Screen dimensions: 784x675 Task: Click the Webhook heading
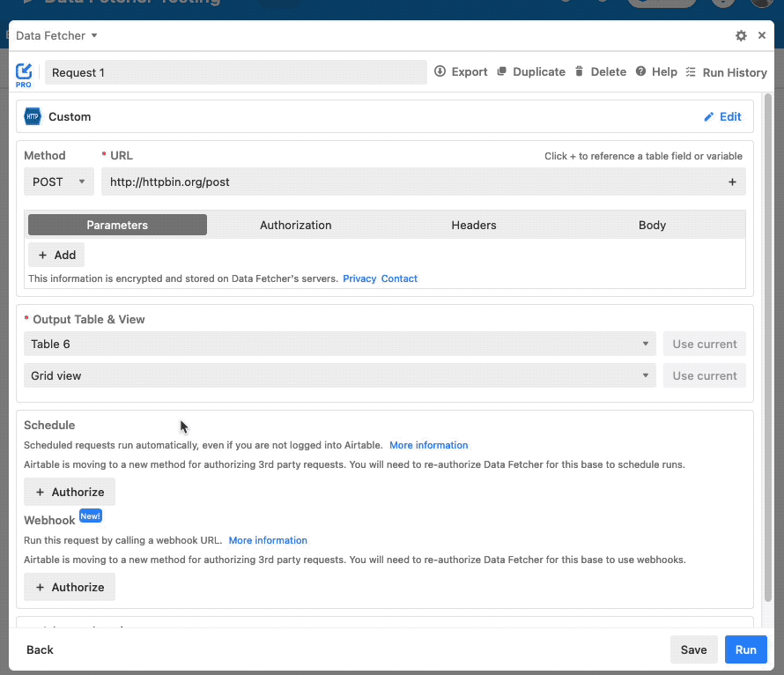(x=49, y=521)
